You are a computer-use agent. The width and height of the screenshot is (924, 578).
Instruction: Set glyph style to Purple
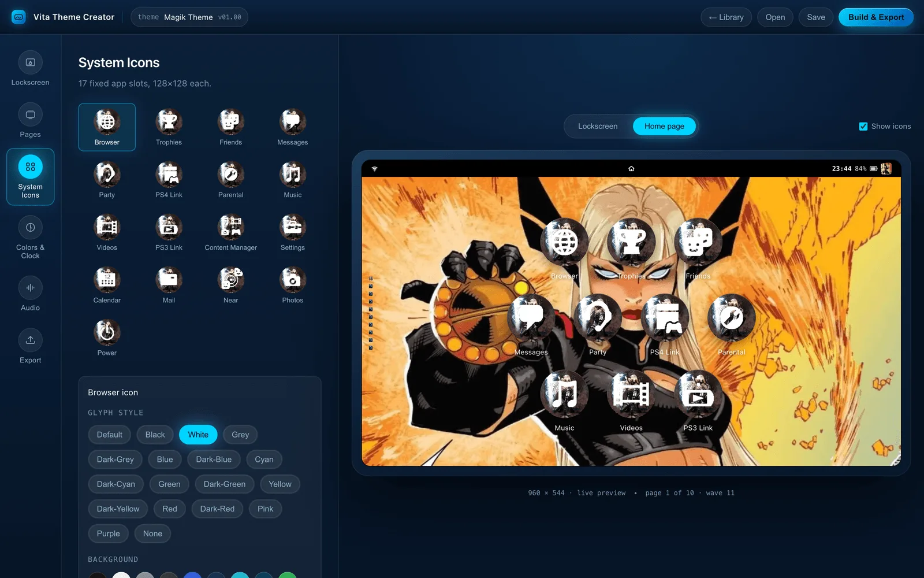click(x=108, y=533)
